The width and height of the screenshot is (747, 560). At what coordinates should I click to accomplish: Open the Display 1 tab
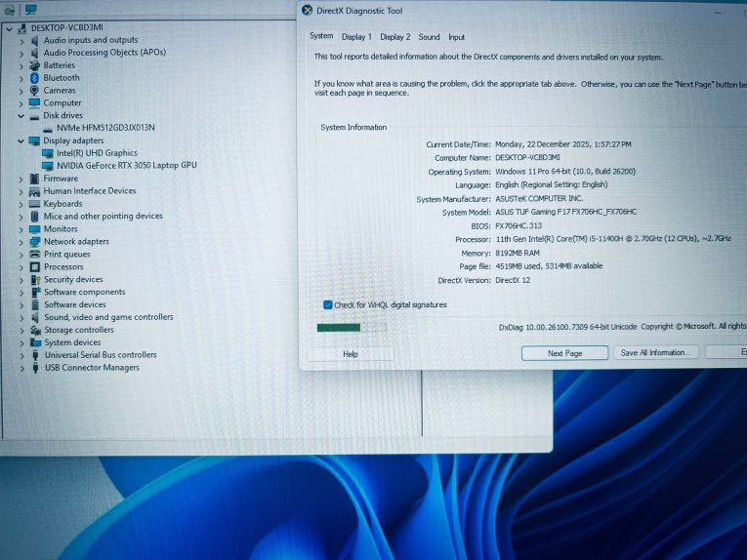[356, 37]
